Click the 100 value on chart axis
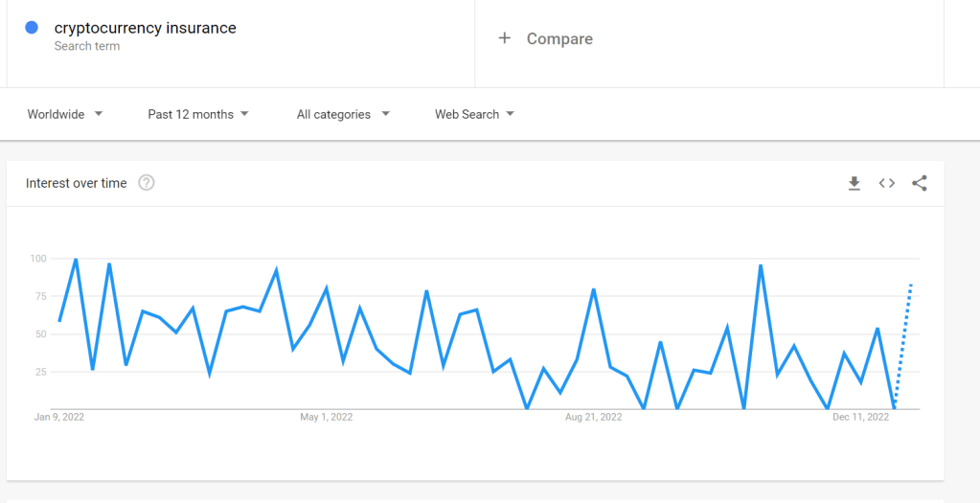 click(38, 259)
